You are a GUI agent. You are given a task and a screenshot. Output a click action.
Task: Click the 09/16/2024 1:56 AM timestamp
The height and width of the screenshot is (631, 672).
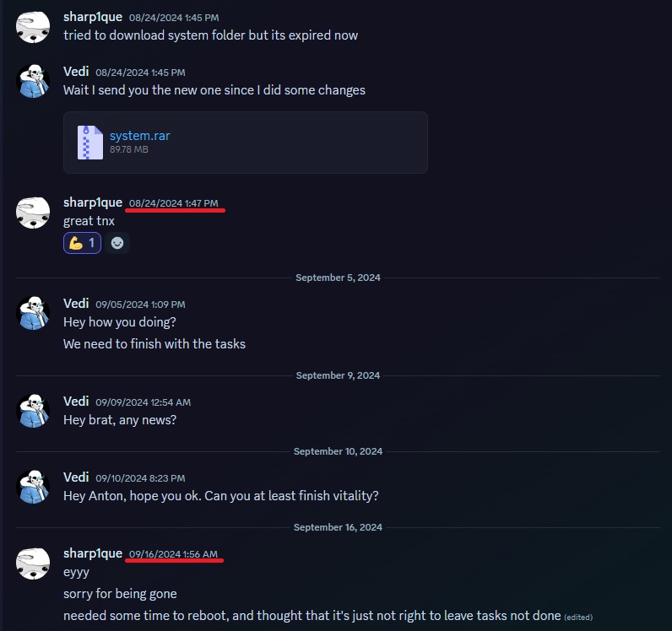coord(173,554)
